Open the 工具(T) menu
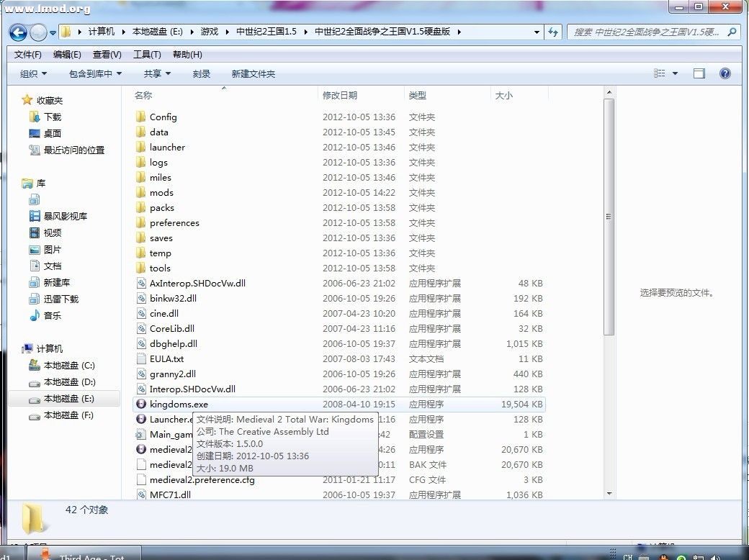Viewport: 749px width, 560px height. [147, 55]
